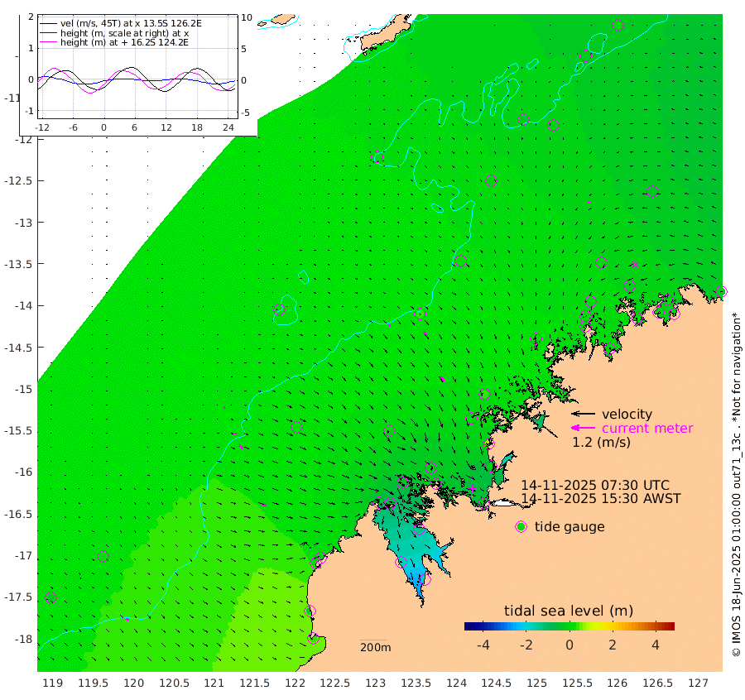The image size is (745, 700).
Task: Click longitude label '127' on bottom axis
Action: point(698,683)
